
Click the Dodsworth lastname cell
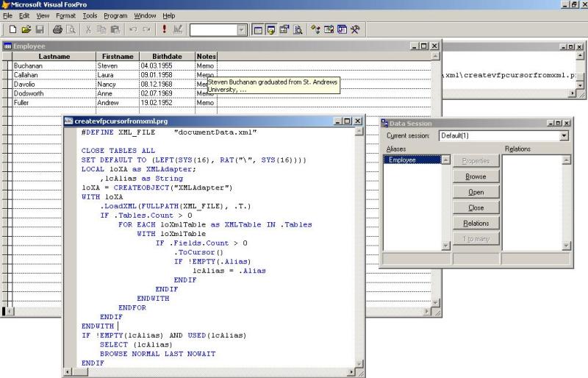point(54,93)
